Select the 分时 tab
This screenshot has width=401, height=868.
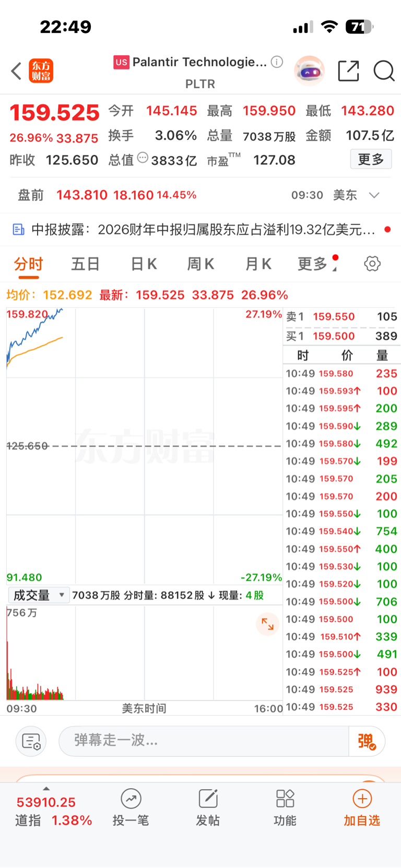[28, 264]
